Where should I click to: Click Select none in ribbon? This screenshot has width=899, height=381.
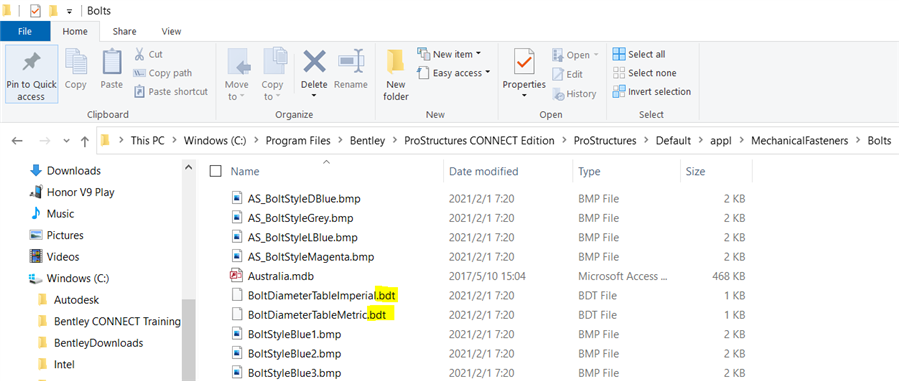[644, 73]
